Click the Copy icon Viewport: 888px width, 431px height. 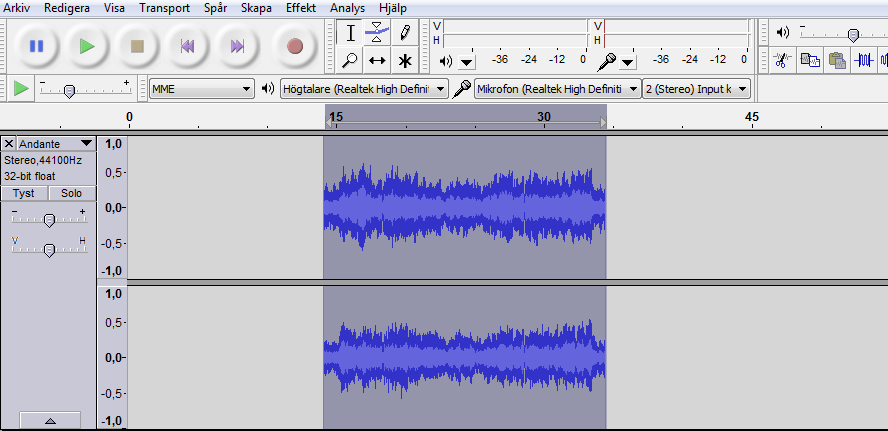point(810,60)
